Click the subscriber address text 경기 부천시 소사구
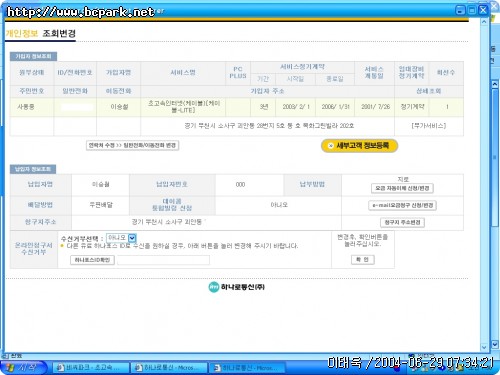The image size is (500, 375). click(269, 126)
